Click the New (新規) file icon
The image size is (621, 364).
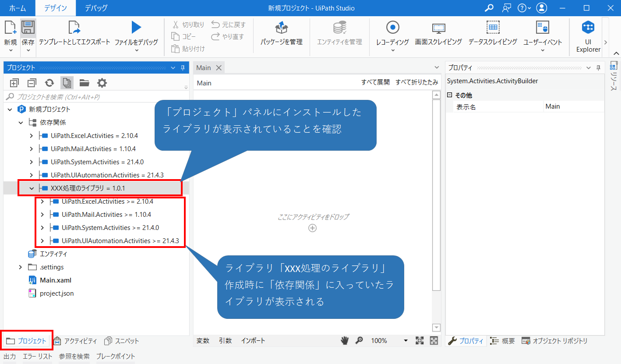click(x=10, y=28)
